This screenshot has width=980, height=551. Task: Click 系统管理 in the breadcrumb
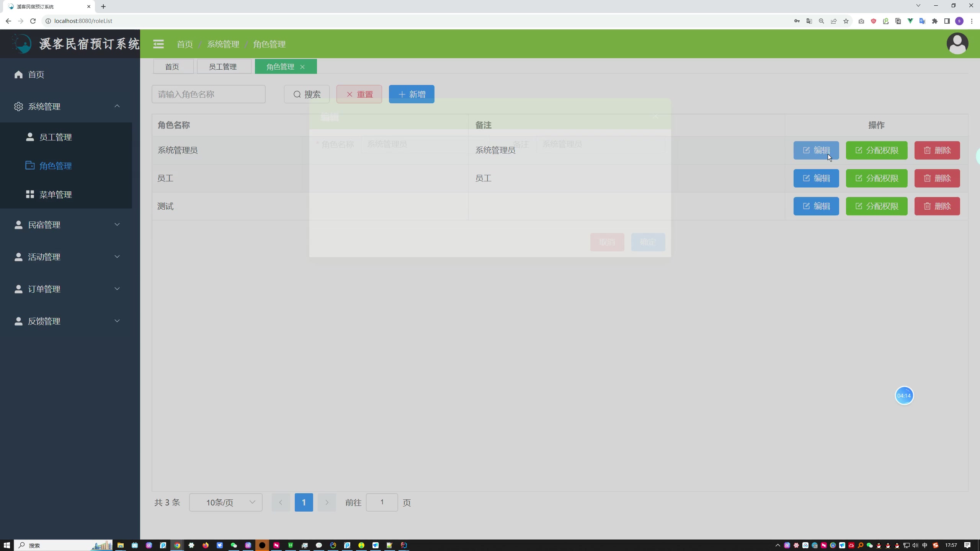coord(223,44)
